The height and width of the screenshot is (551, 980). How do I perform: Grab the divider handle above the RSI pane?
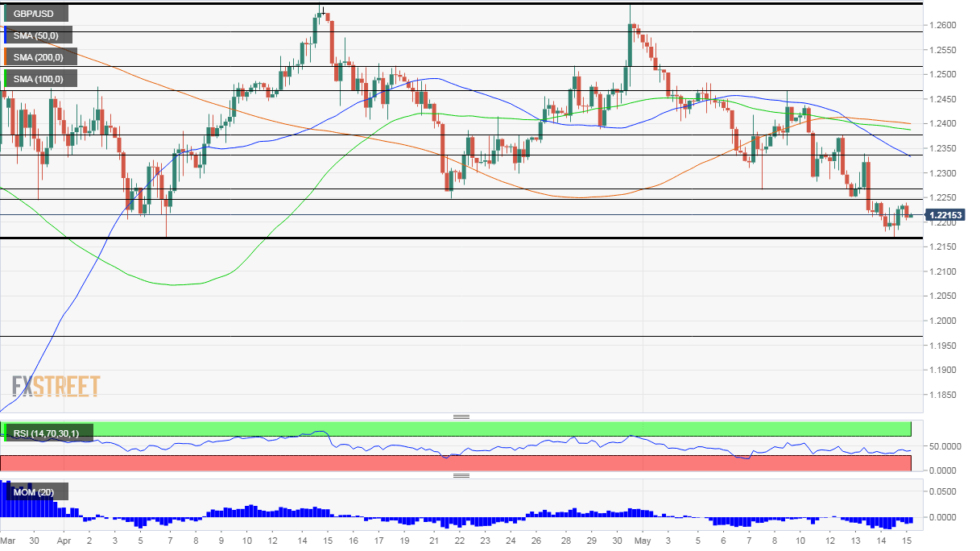[461, 416]
